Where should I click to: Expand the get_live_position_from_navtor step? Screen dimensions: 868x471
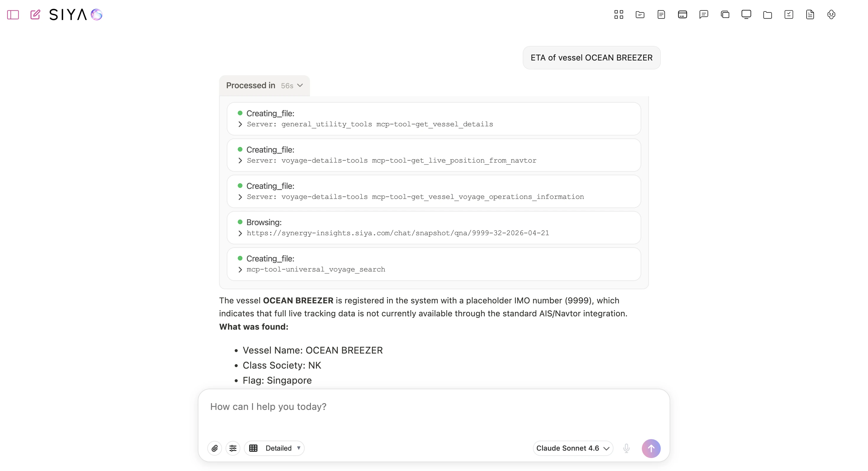240,161
